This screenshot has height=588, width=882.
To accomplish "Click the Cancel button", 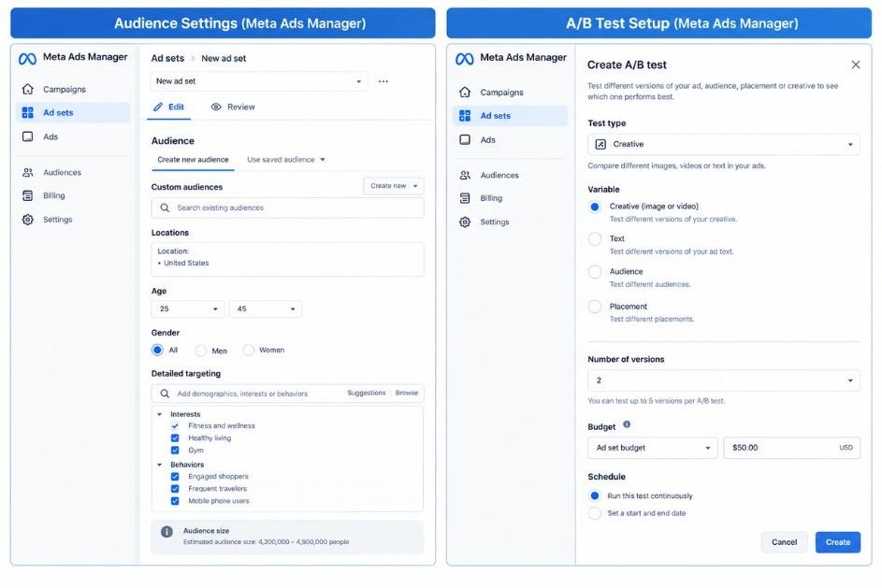I will pos(784,542).
